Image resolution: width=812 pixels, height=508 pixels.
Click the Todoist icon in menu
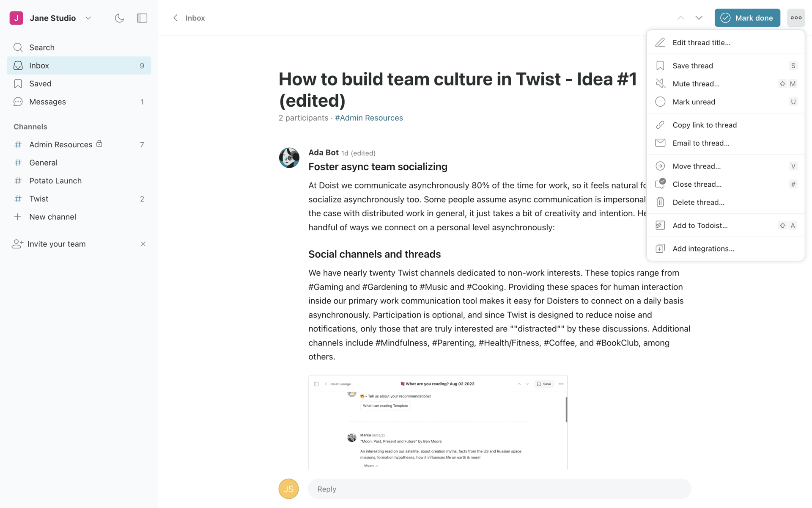[660, 225]
